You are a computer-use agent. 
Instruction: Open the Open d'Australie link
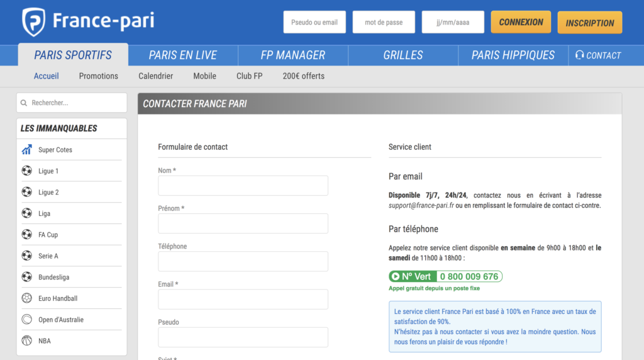(61, 320)
